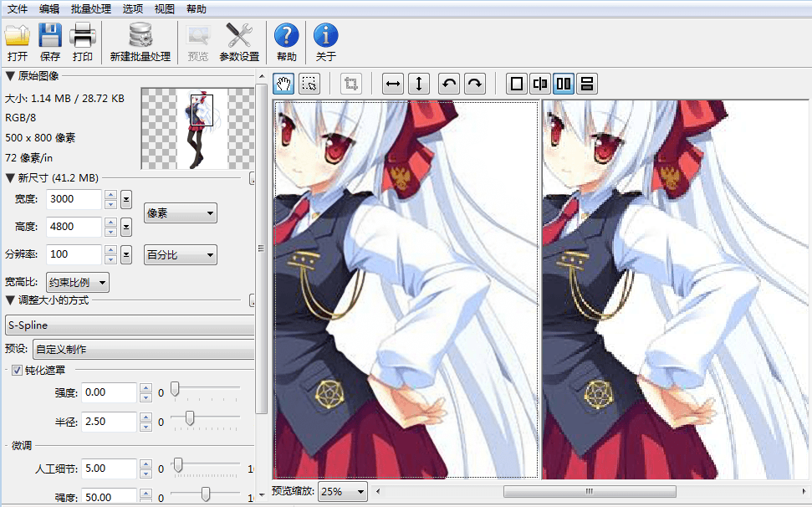
Task: Flip the image horizontally
Action: pyautogui.click(x=393, y=84)
